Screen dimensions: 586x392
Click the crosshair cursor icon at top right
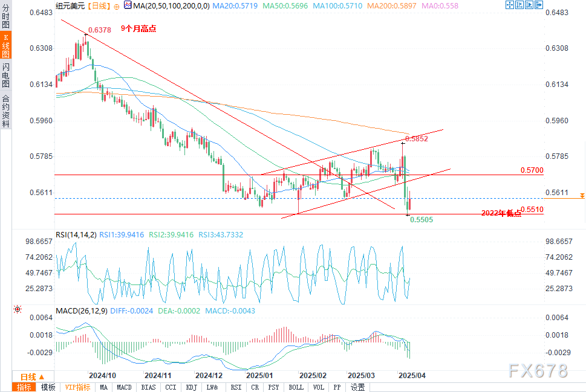(509, 5)
